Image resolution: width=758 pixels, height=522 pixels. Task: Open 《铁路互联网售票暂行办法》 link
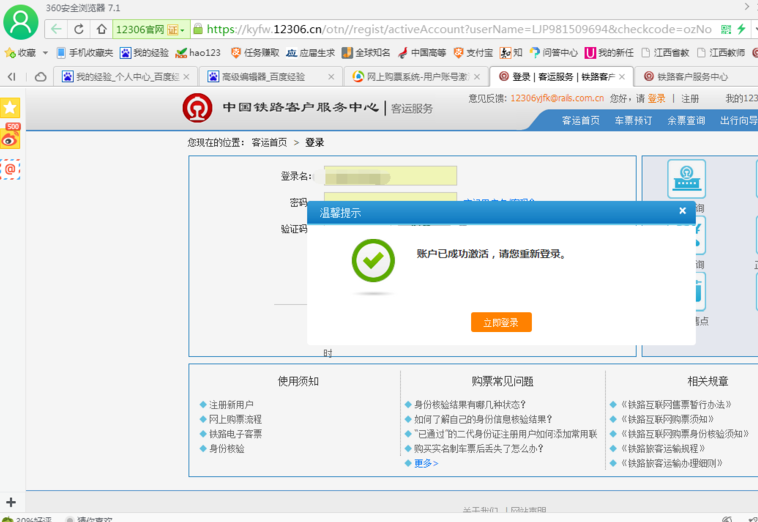pos(676,405)
